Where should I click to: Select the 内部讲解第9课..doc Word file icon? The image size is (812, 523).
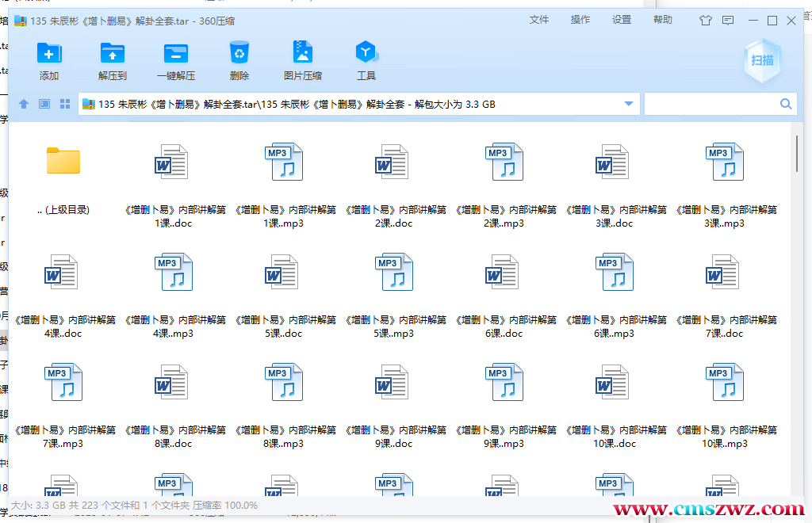(392, 382)
